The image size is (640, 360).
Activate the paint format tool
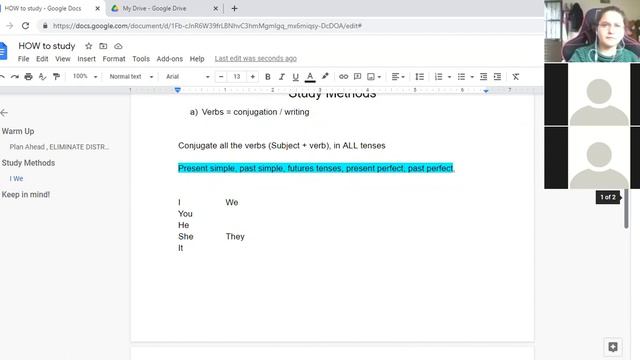point(56,77)
